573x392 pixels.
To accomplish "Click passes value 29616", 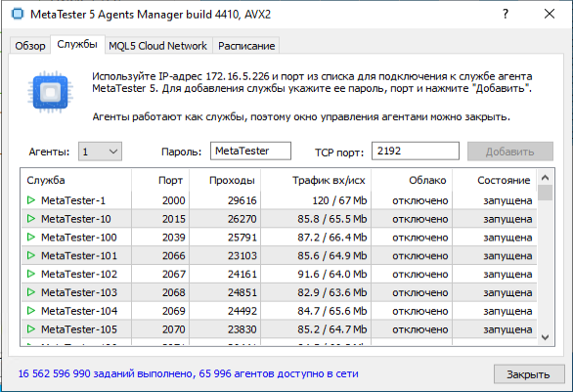I will tap(242, 200).
